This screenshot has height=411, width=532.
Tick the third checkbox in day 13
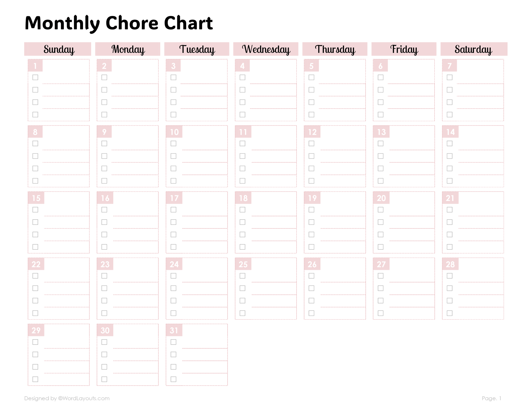point(381,168)
